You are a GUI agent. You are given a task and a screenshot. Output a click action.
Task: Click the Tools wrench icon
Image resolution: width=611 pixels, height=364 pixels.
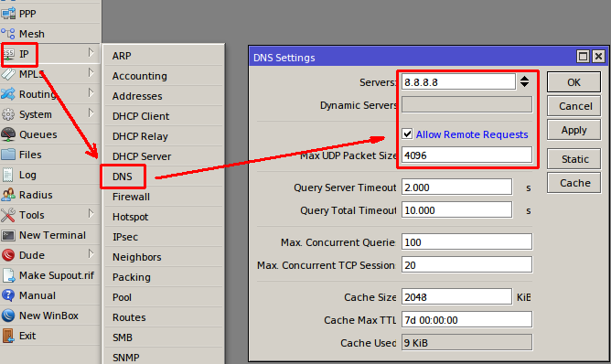8,215
